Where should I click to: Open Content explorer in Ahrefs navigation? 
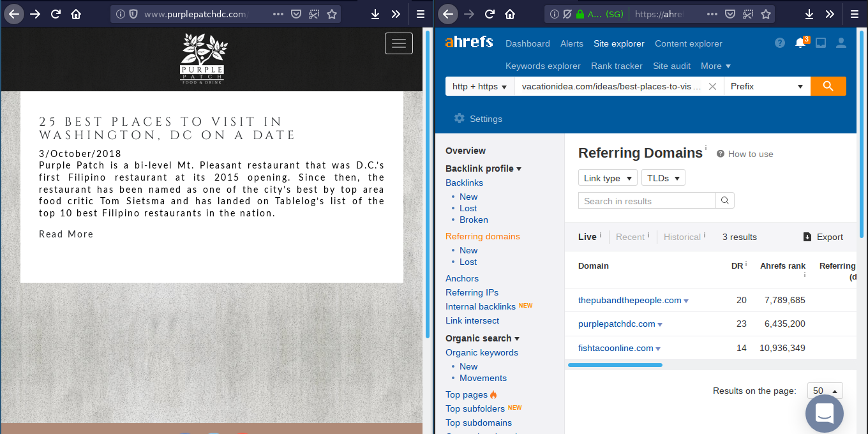point(689,43)
